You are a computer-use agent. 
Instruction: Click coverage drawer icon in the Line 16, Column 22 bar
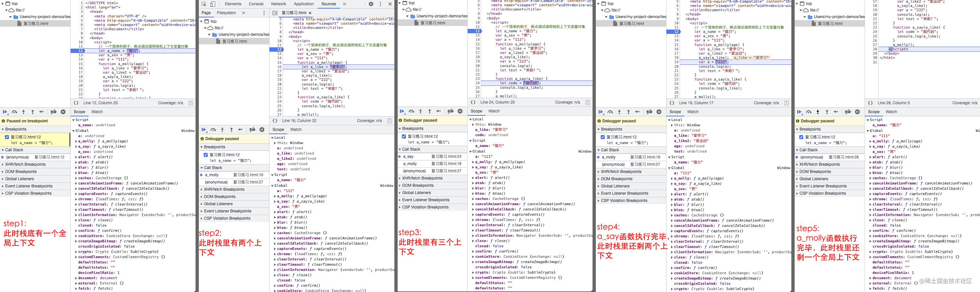coord(389,121)
